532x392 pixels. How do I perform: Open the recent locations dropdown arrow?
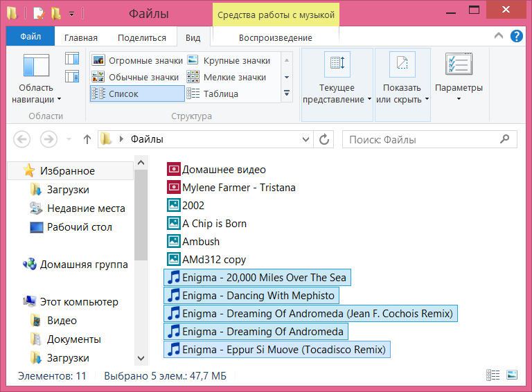coord(69,139)
